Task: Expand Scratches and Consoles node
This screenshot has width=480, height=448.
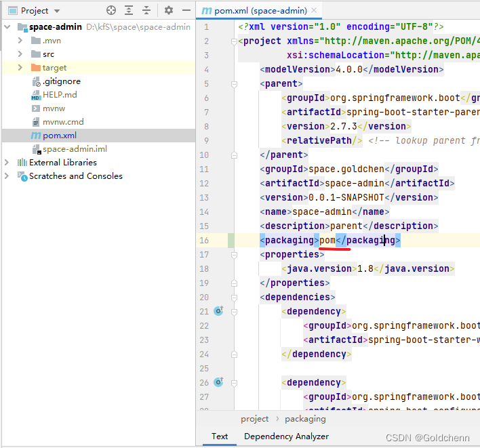Action: pos(7,176)
